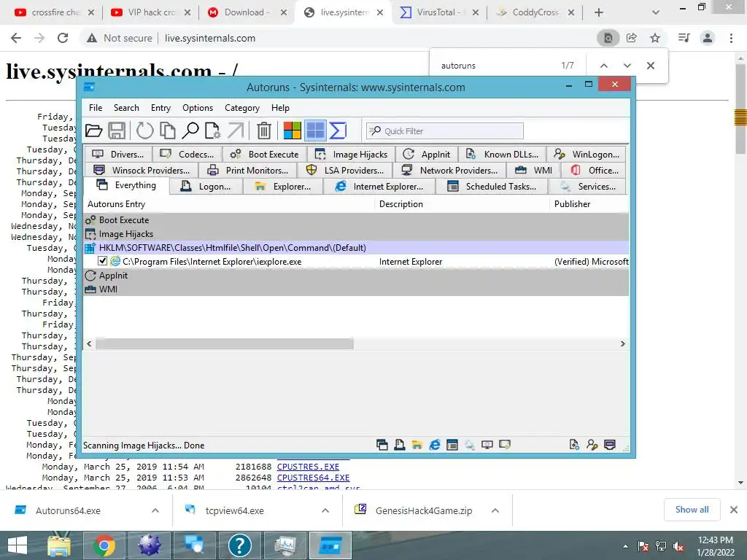This screenshot has width=747, height=560.
Task: Open the CPUSTRES.EXE link on the page
Action: 309,467
